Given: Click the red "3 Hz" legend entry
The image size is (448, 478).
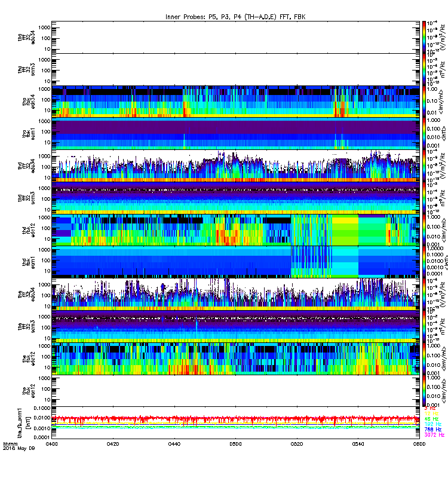Looking at the screenshot, I should [x=430, y=408].
